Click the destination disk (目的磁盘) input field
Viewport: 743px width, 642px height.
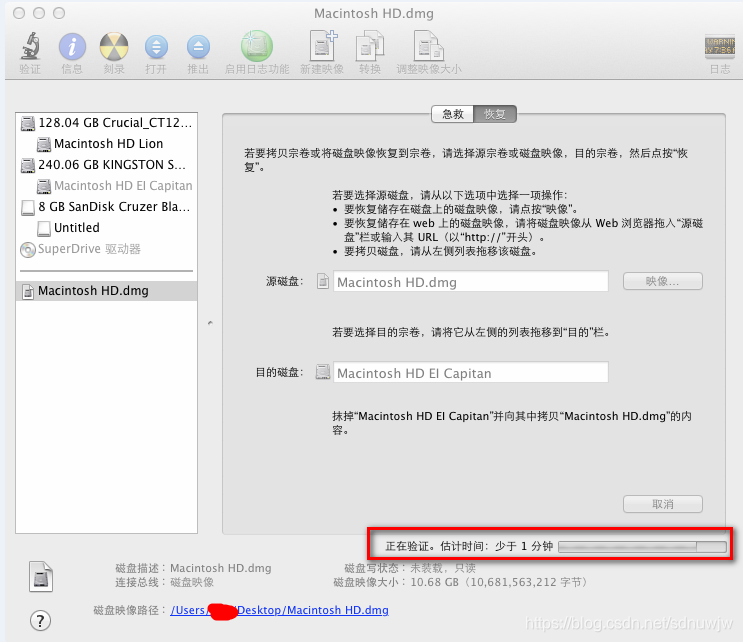point(471,372)
